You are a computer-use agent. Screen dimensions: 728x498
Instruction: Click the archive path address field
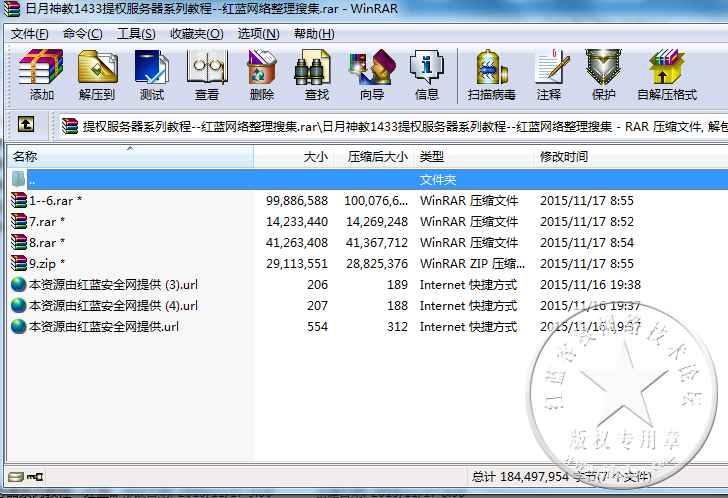[x=394, y=126]
